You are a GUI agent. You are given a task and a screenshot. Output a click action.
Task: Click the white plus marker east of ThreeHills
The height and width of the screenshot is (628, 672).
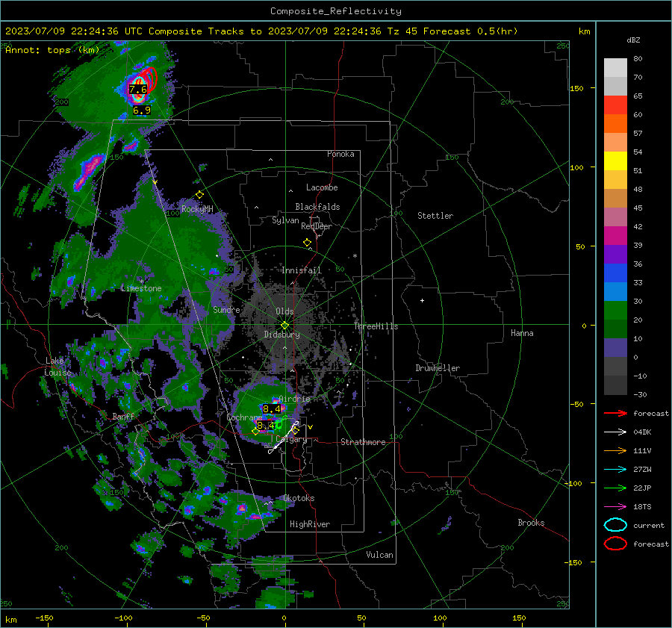(x=422, y=300)
